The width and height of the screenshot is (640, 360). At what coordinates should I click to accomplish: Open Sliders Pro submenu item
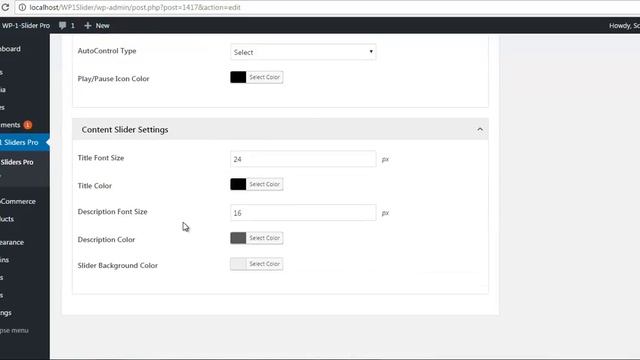tap(17, 162)
